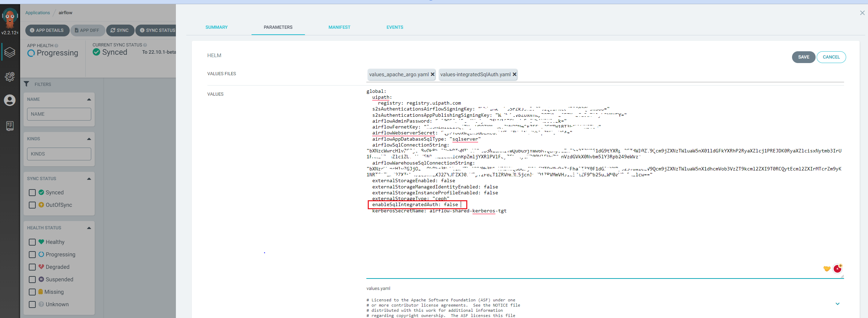This screenshot has width=868, height=318.
Task: Click the NAME filter input field
Action: click(x=59, y=114)
